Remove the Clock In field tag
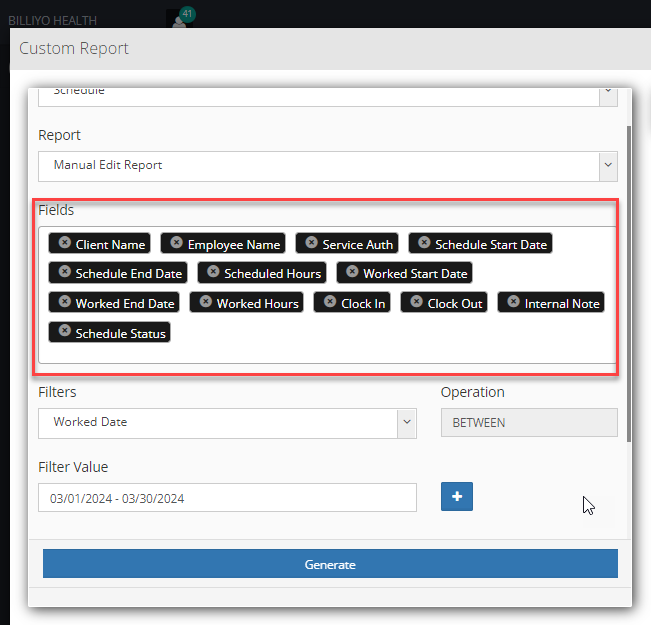The height and width of the screenshot is (625, 651). click(330, 301)
